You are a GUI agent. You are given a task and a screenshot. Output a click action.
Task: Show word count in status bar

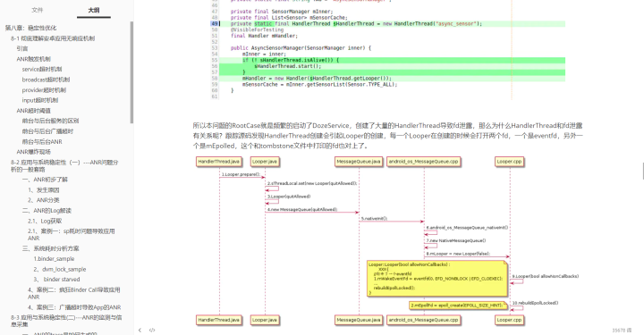point(622,330)
